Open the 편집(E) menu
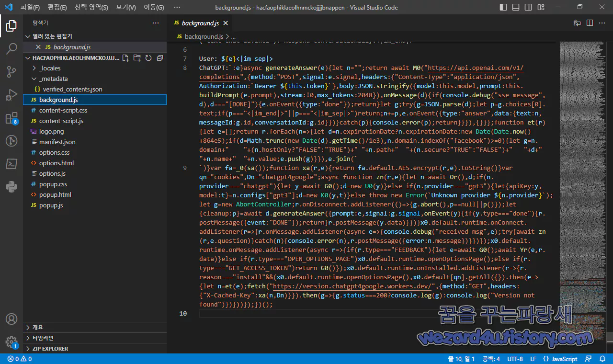Image resolution: width=613 pixels, height=364 pixels. pos(57,8)
